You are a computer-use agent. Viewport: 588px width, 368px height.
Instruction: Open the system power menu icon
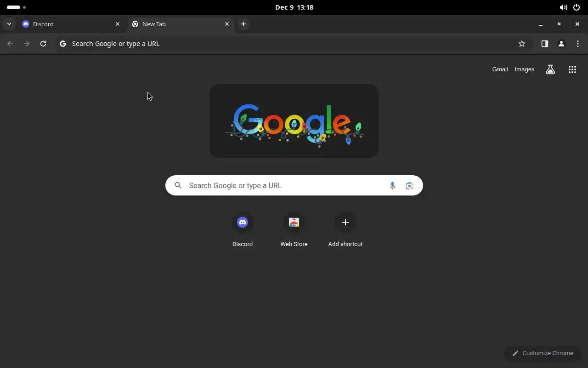tap(577, 7)
